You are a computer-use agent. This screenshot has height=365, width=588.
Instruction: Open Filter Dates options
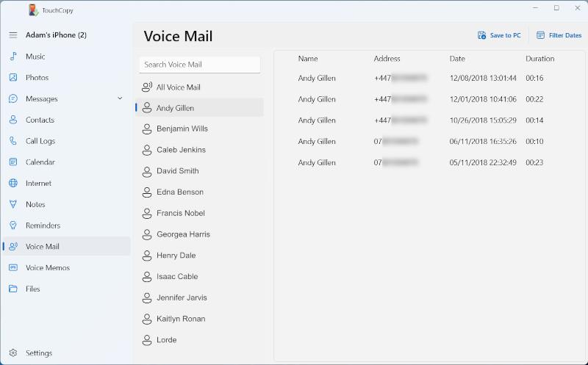[x=559, y=35]
